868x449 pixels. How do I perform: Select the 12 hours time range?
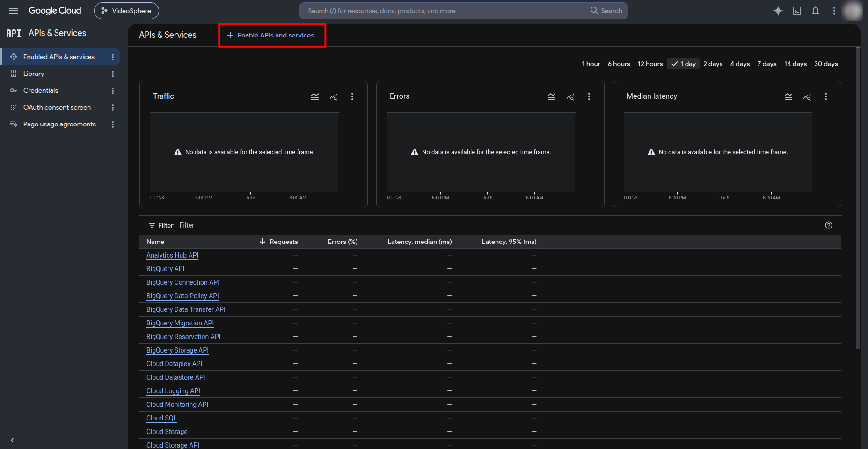pyautogui.click(x=650, y=64)
